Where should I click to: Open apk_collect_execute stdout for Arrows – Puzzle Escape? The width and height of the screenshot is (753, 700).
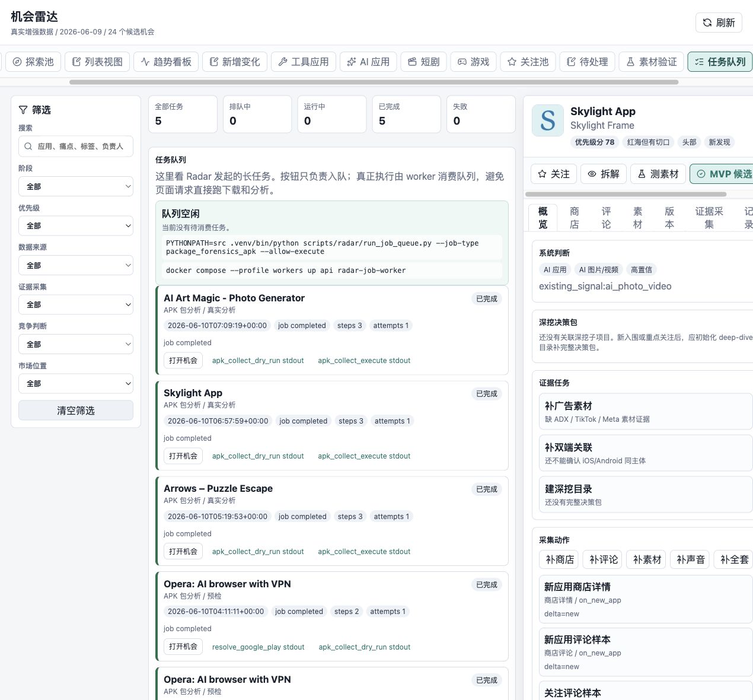point(364,552)
